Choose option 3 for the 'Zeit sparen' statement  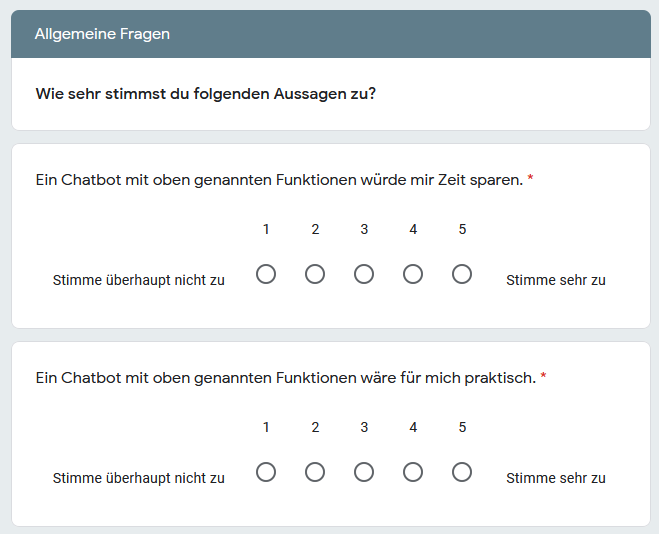point(364,274)
